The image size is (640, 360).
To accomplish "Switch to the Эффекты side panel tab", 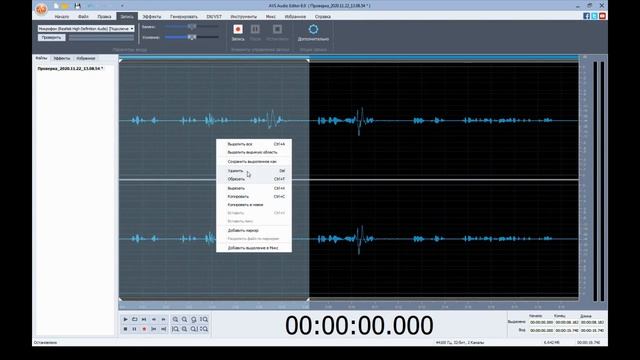I will [x=62, y=58].
